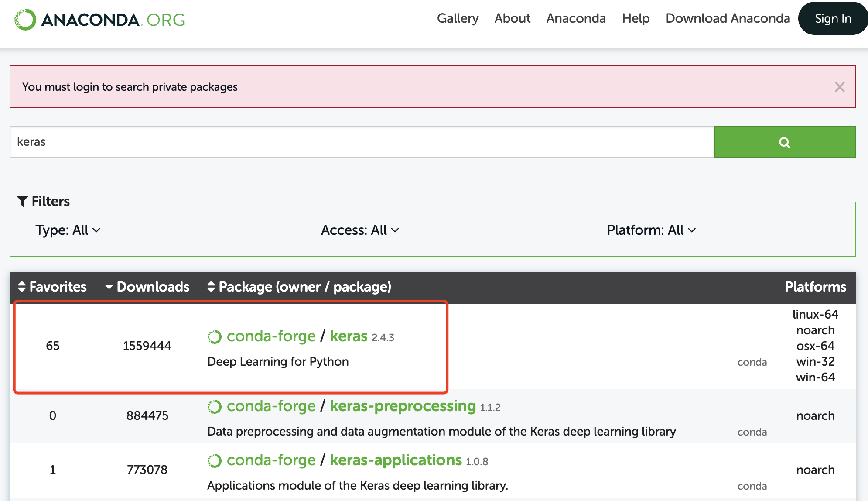Click the 1559444 downloads value
The height and width of the screenshot is (501, 868).
pos(147,346)
